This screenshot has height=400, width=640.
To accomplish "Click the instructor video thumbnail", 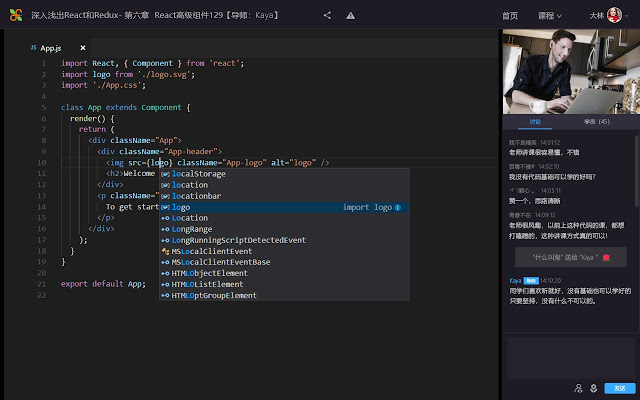I will coord(571,71).
